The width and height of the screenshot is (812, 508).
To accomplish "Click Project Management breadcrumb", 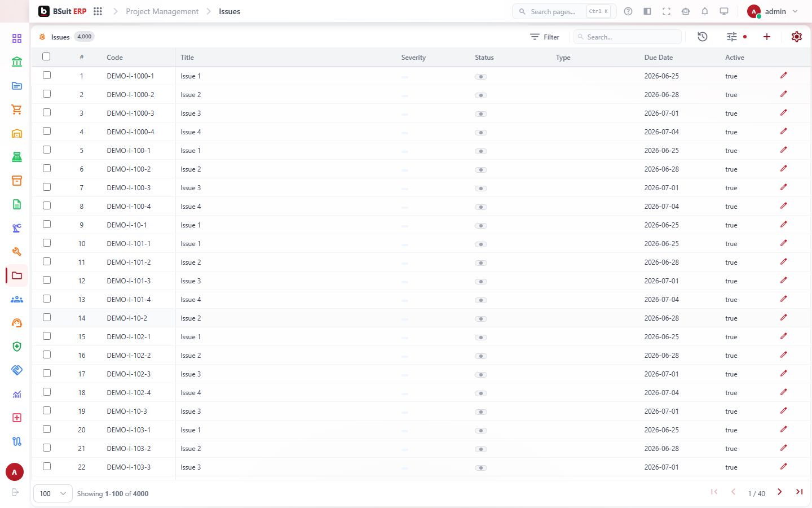I will (x=162, y=11).
